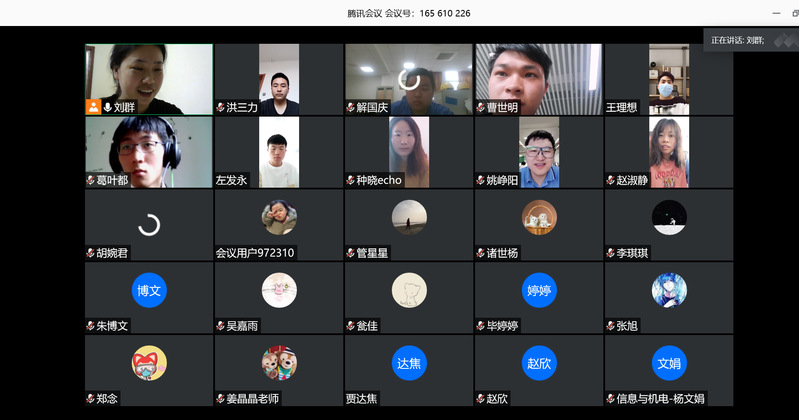799x420 pixels.
Task: Click the name label 会议用户972310
Action: [x=255, y=253]
